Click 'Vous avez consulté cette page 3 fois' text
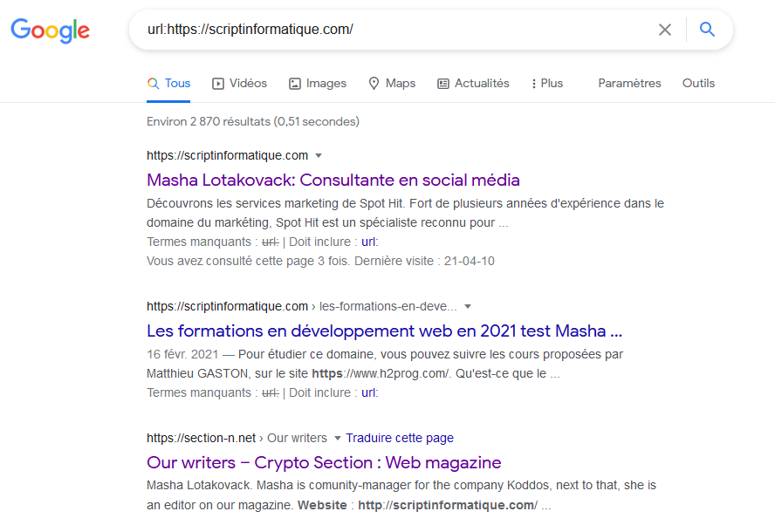The height and width of the screenshot is (532, 775). [x=249, y=262]
